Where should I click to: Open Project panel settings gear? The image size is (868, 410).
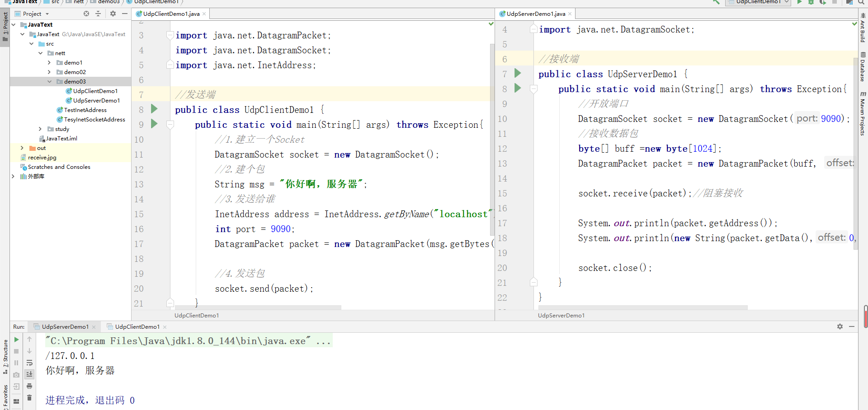(x=113, y=14)
